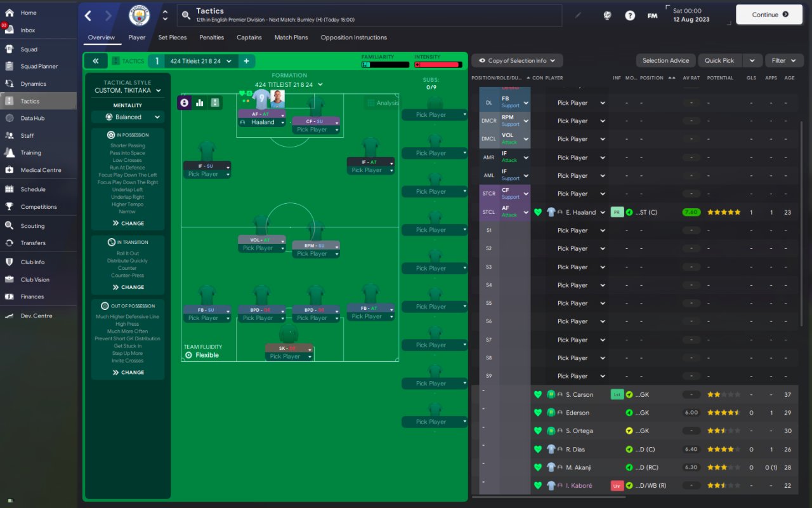Click the Continue button
This screenshot has width=812, height=508.
pyautogui.click(x=769, y=15)
